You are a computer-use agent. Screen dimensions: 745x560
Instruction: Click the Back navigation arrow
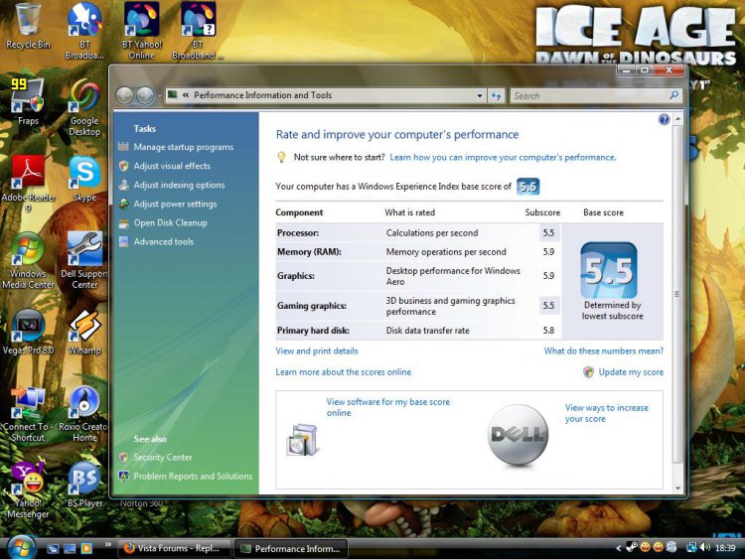124,95
